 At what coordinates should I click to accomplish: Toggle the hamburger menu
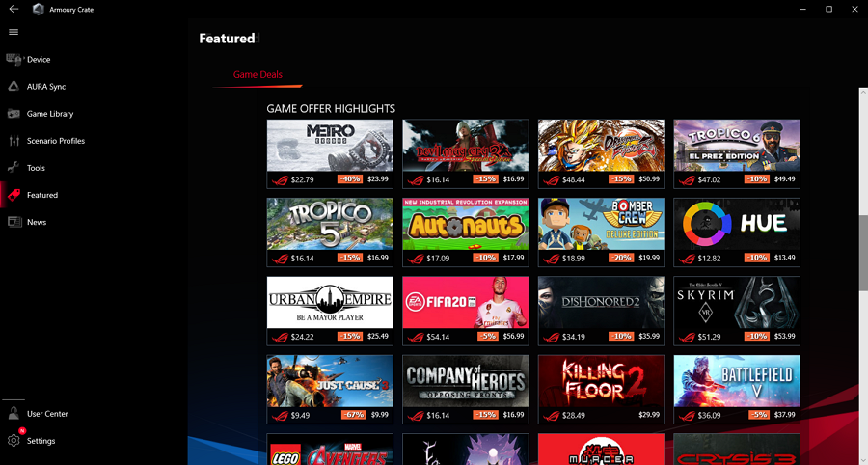(14, 32)
